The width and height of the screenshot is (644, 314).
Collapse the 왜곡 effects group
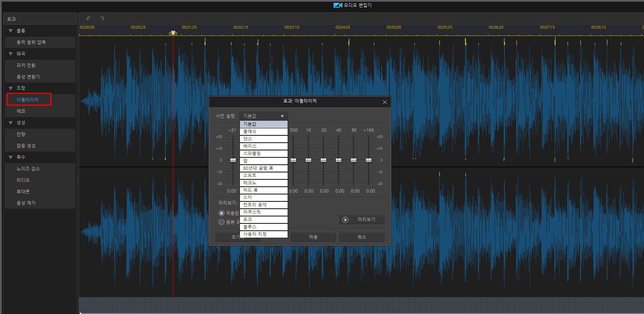click(11, 54)
